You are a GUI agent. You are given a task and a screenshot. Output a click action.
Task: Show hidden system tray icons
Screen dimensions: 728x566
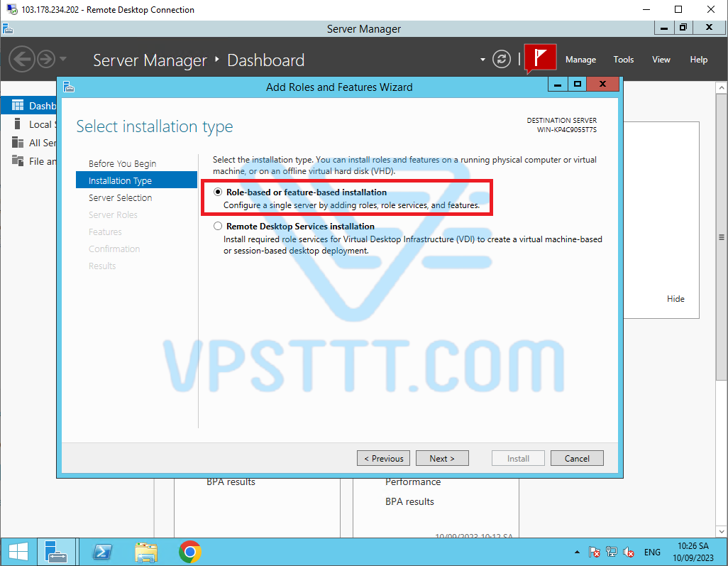point(577,552)
